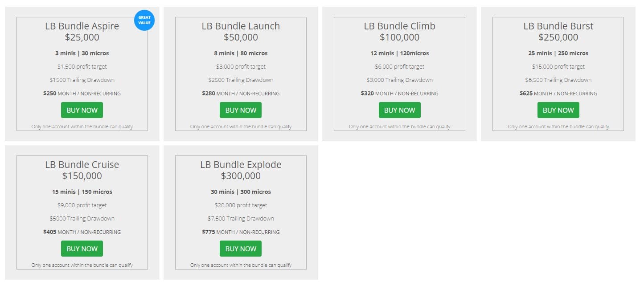This screenshot has width=644, height=290.
Task: Select the LB Bundle Launch heading
Action: (241, 26)
